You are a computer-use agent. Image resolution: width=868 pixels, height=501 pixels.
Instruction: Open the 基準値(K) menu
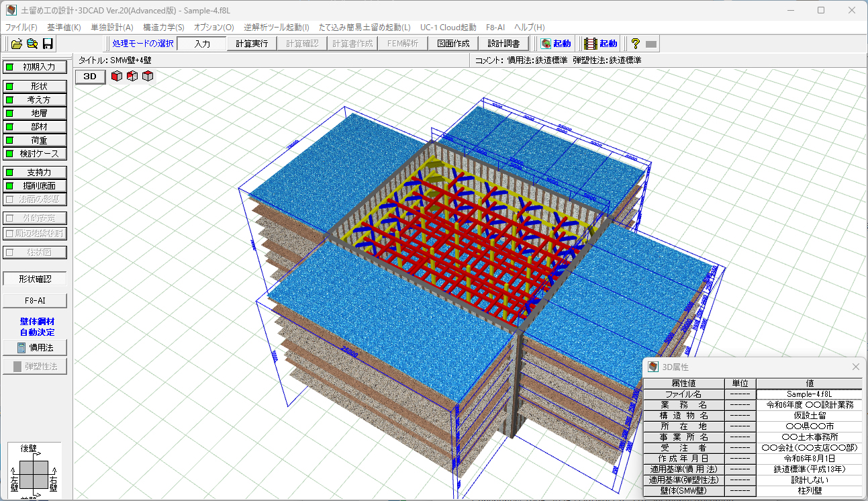click(64, 28)
